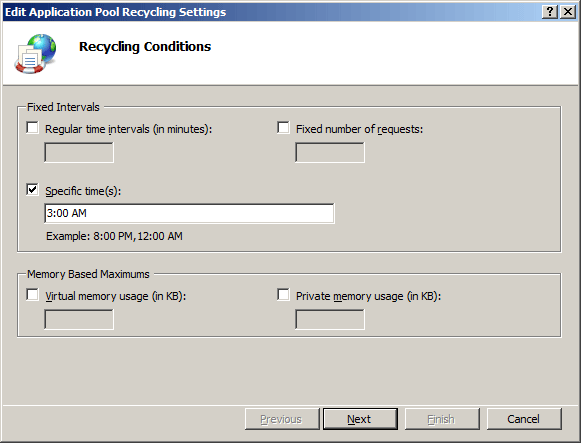Enable Regular time intervals checkbox

point(32,128)
